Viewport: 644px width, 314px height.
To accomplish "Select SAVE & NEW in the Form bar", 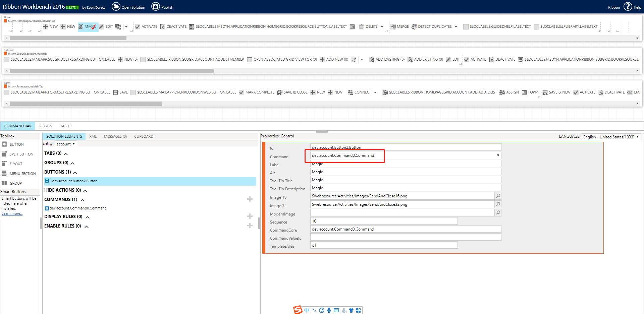I will coord(556,92).
